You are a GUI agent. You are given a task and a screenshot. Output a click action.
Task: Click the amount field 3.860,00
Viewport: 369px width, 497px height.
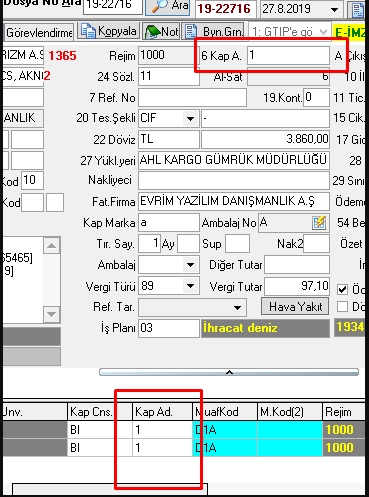click(x=265, y=139)
